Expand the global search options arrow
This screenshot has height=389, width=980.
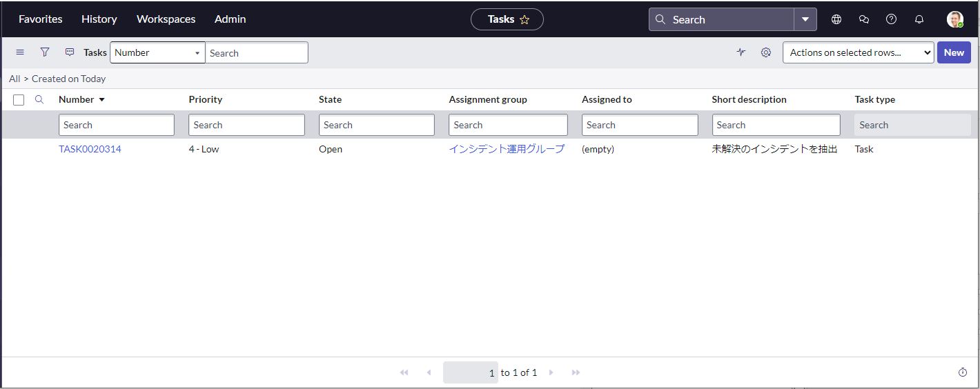point(805,19)
